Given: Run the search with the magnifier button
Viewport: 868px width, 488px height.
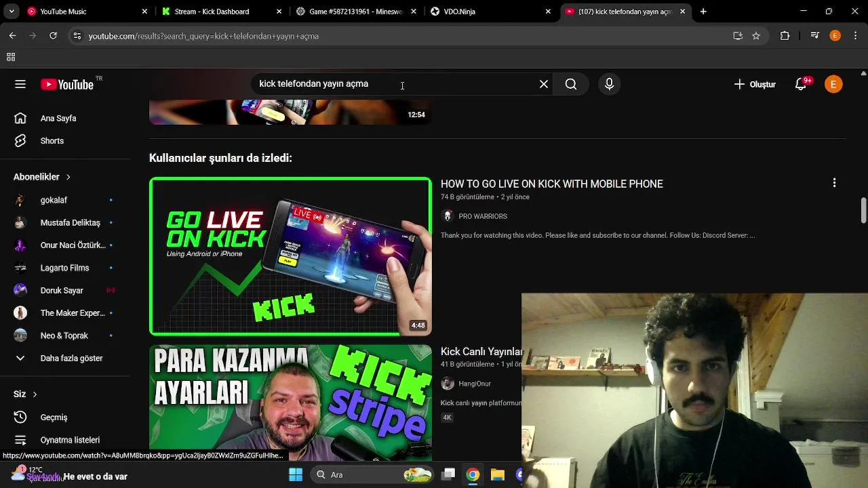Looking at the screenshot, I should point(571,84).
